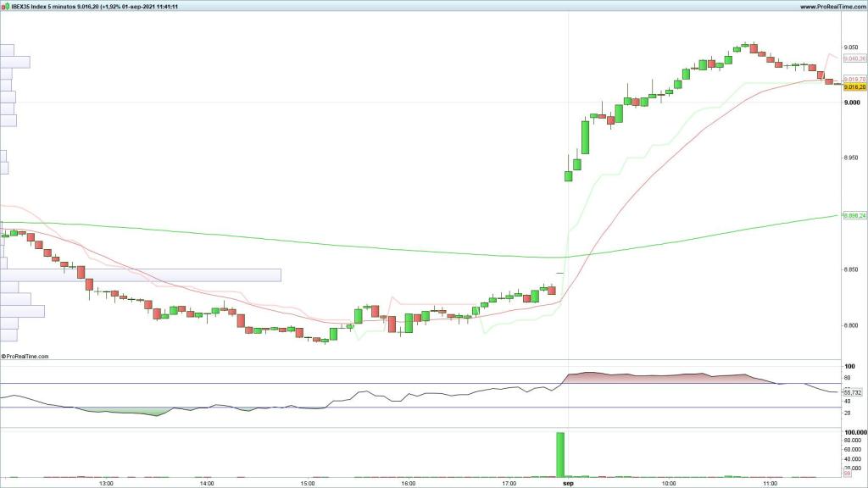Click the 100.000 volume axis label
The image size is (868, 488).
[x=853, y=432]
